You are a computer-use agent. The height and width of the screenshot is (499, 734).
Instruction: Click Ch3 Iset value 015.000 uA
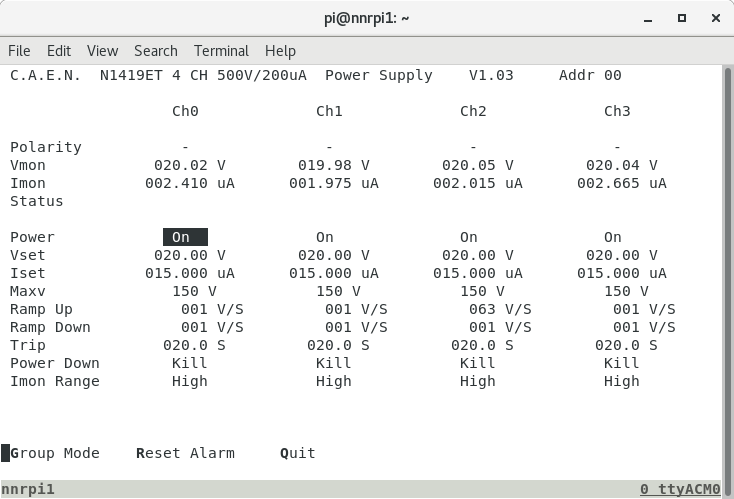tap(622, 273)
